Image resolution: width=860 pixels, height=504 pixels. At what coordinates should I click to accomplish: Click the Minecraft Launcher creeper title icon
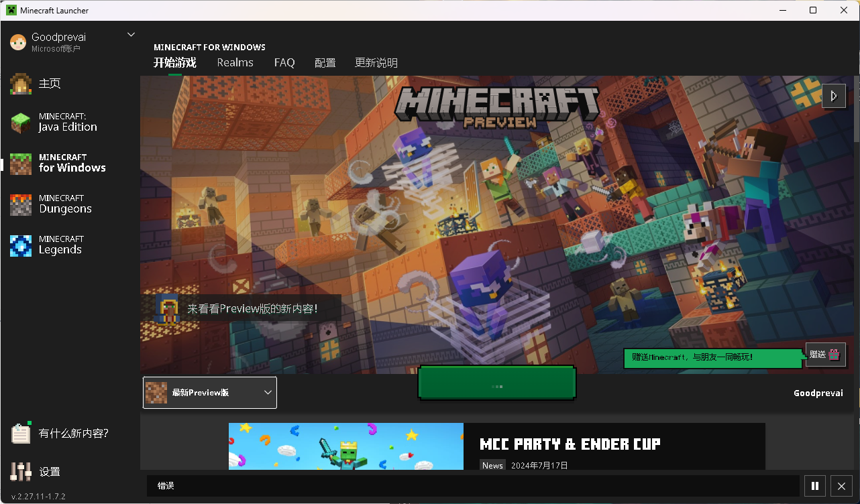coord(11,11)
